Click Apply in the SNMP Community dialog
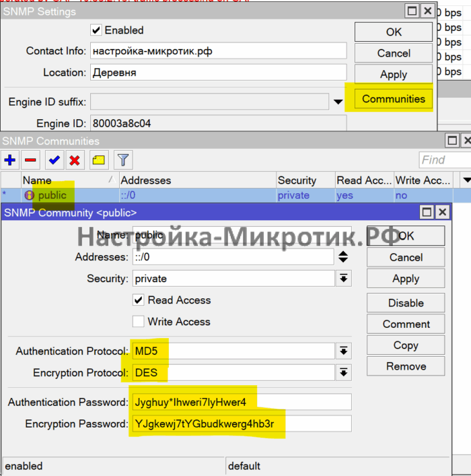 [x=406, y=278]
